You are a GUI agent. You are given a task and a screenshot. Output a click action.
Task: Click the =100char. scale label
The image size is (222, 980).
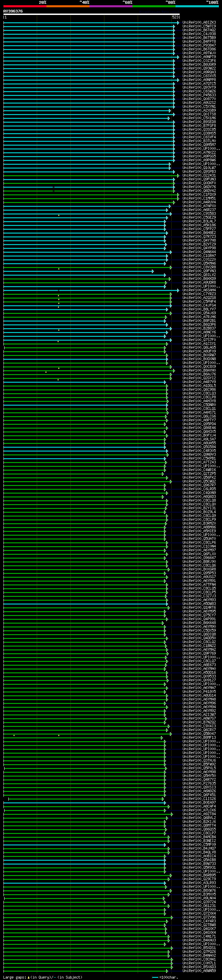point(169,977)
